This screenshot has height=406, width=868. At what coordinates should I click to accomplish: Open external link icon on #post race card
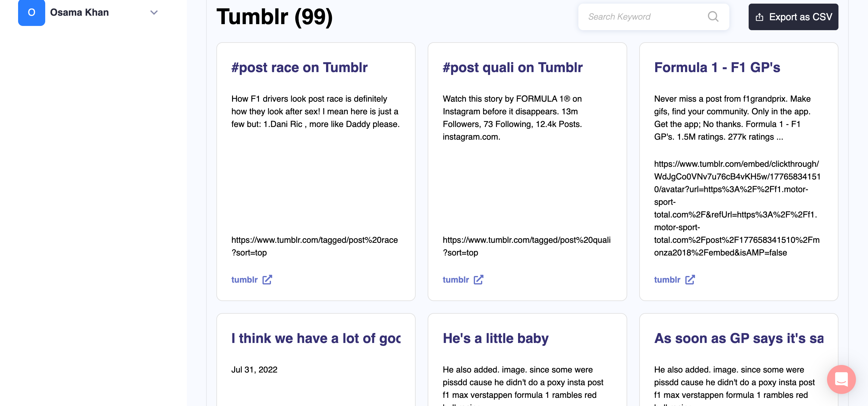[267, 280]
